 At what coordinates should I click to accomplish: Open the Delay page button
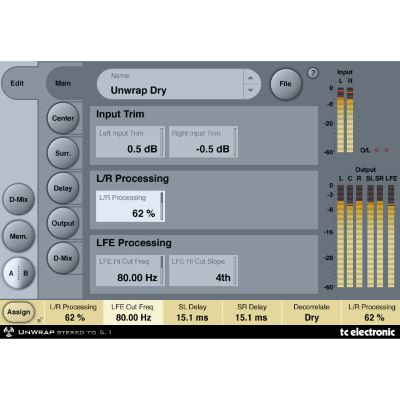[x=63, y=188]
